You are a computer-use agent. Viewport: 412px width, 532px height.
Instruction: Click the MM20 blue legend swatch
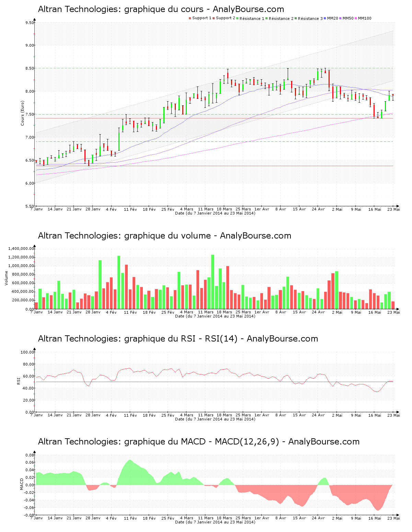pyautogui.click(x=325, y=18)
